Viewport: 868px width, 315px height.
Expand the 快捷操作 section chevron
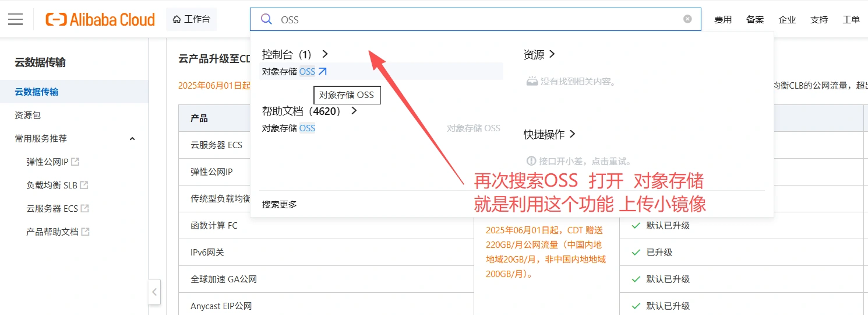click(572, 134)
